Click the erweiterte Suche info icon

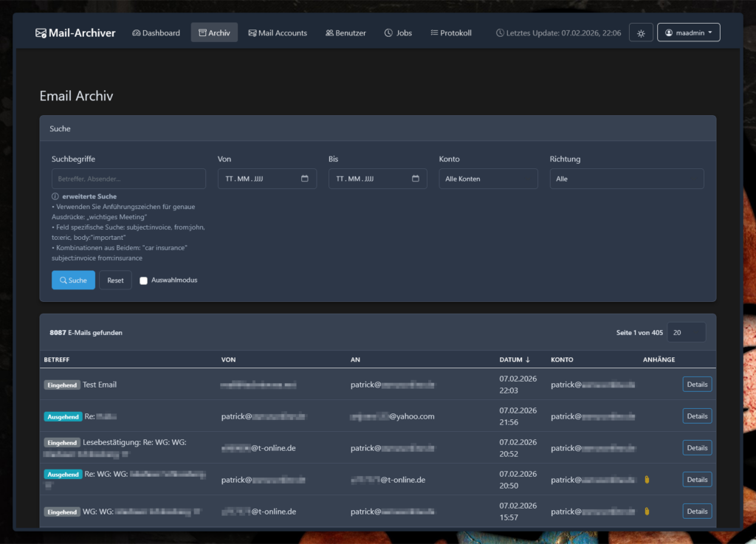click(x=55, y=196)
